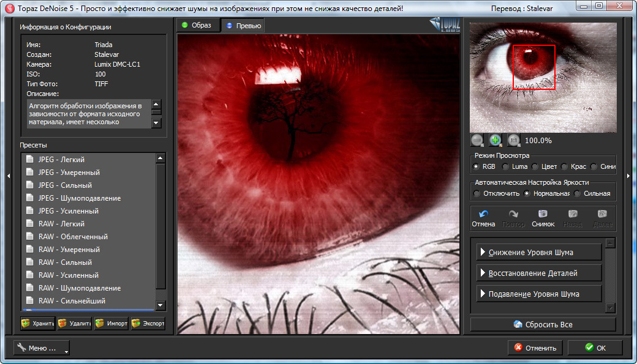
Task: Switch to the Образ tab
Action: 197,25
